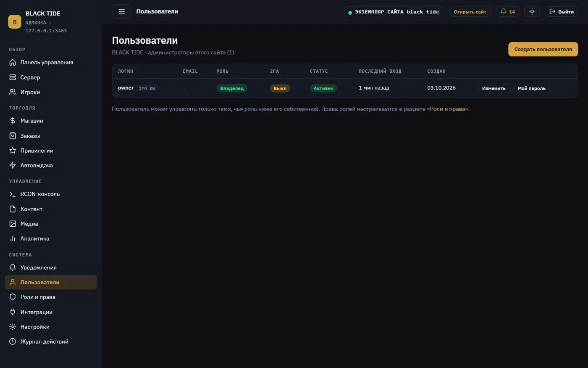
Task: Click the RCON-консоль terminal icon
Action: (x=13, y=194)
